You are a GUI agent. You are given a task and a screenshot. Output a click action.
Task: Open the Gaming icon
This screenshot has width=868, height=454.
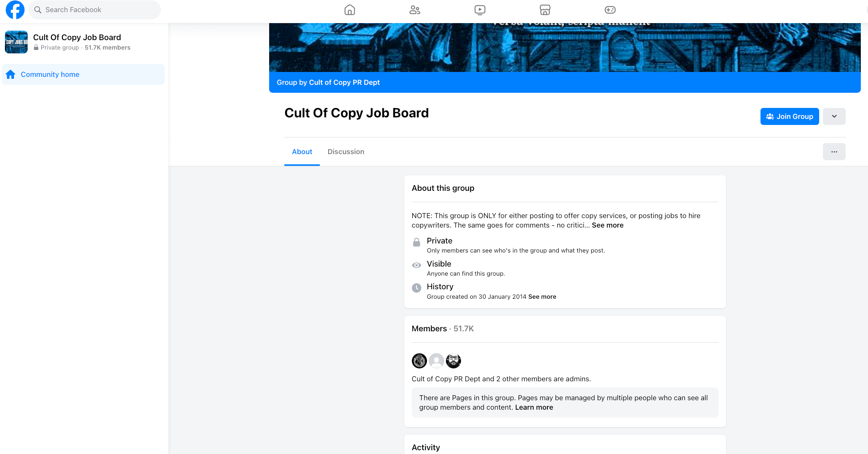click(610, 10)
